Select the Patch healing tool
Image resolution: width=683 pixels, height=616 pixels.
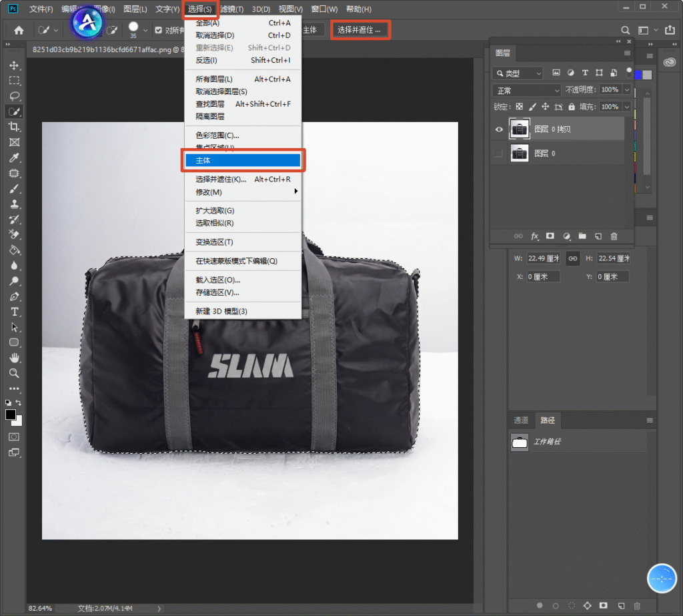point(14,173)
